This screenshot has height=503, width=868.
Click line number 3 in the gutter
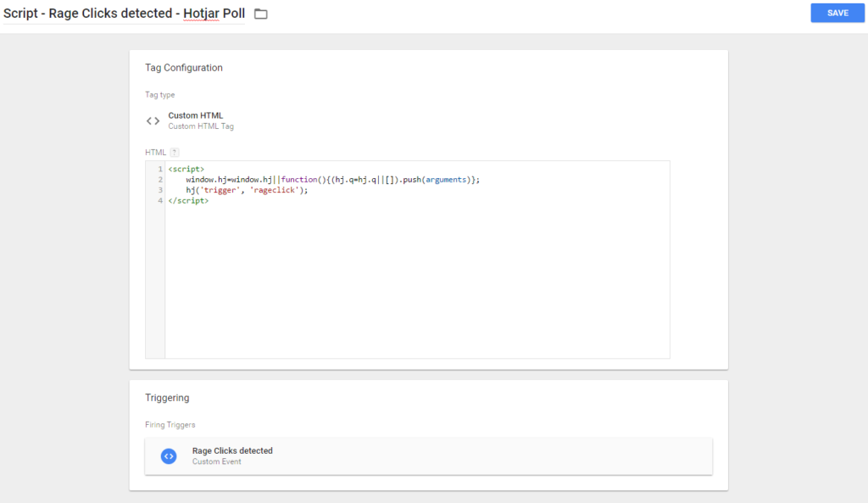pyautogui.click(x=159, y=190)
